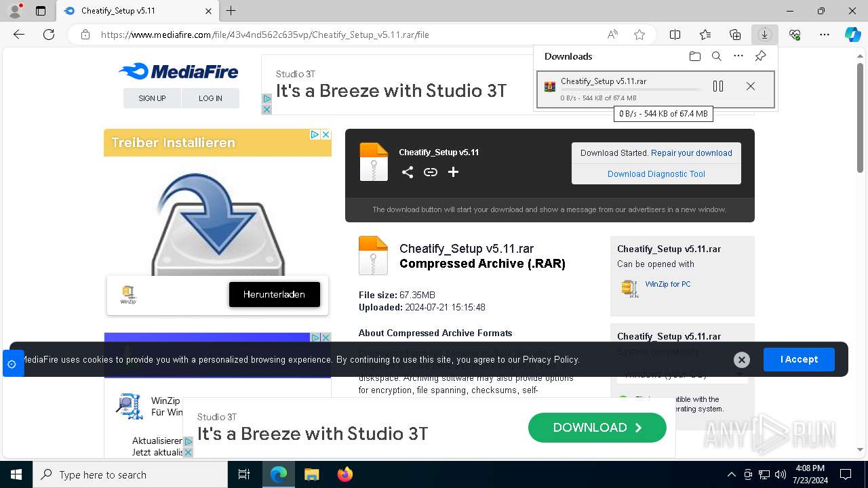Click the About Compressed Archive Formats heading
The image size is (868, 488).
point(435,333)
